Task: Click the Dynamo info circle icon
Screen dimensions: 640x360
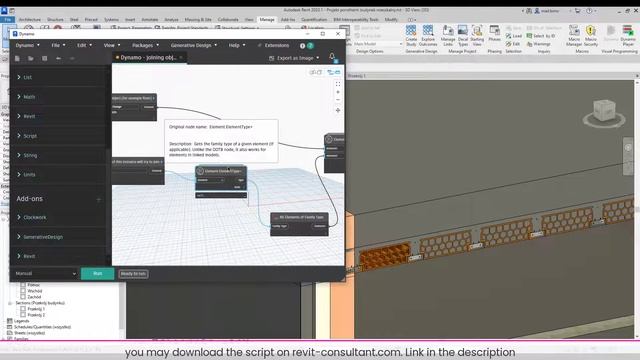Action: click(302, 46)
